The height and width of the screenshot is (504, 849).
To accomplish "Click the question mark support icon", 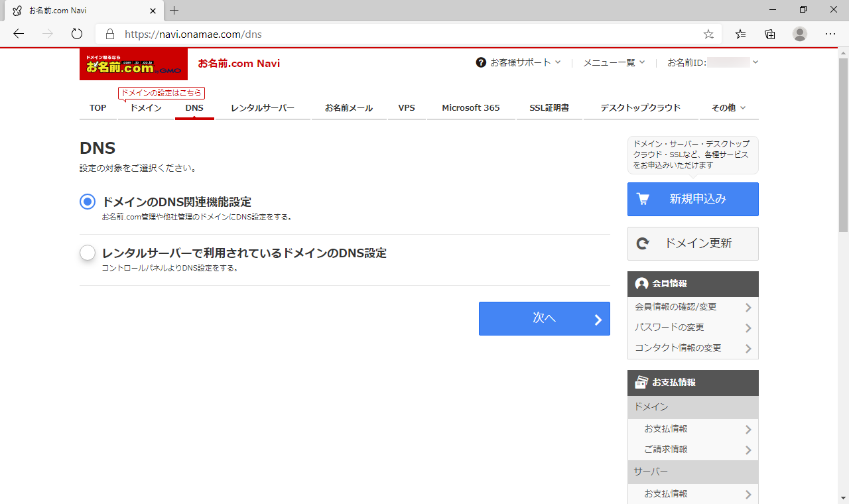I will tap(481, 62).
